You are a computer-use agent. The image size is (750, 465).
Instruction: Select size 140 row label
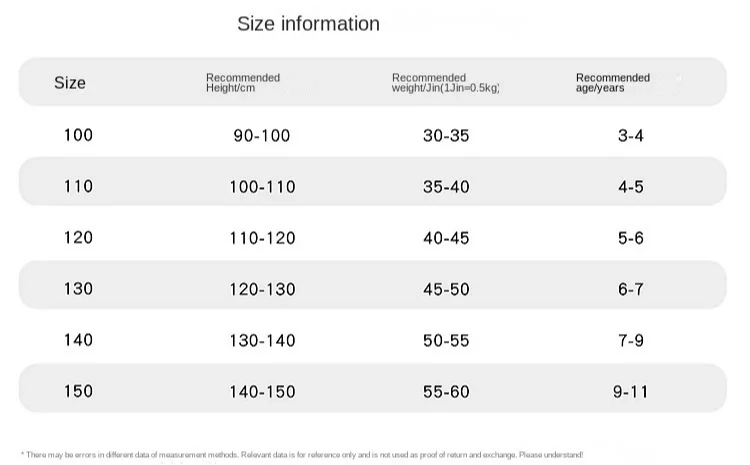click(78, 340)
